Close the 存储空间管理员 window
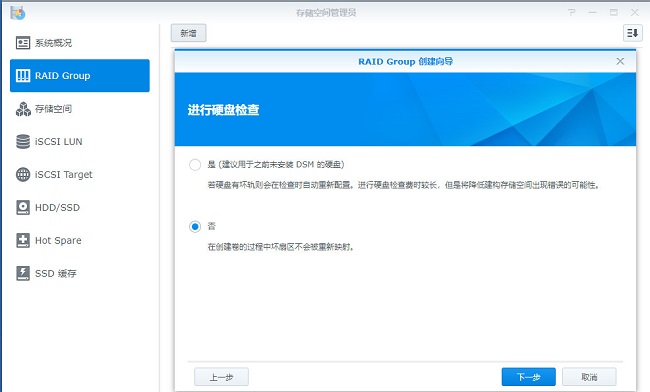 pyautogui.click(x=635, y=12)
